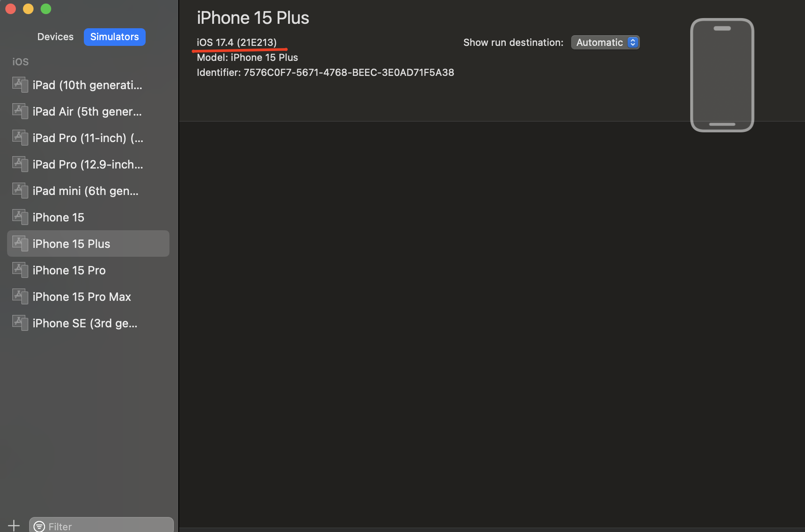Select iPad Pro (12.9-inch) simulator
Screen dimensions: 805x532
point(88,164)
